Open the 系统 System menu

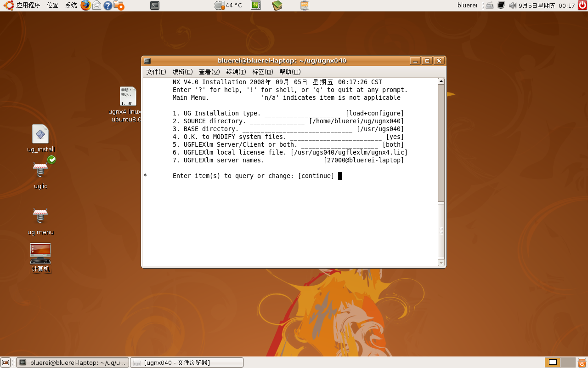tap(71, 6)
